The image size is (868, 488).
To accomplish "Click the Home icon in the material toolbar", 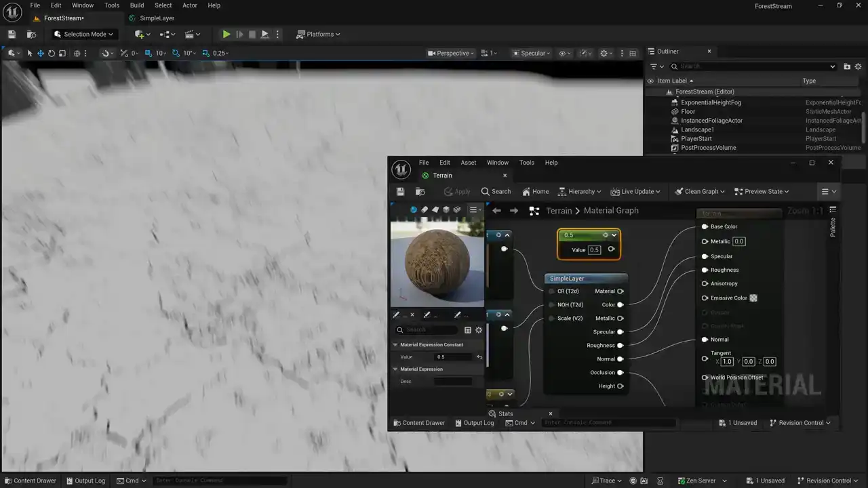I will click(535, 192).
